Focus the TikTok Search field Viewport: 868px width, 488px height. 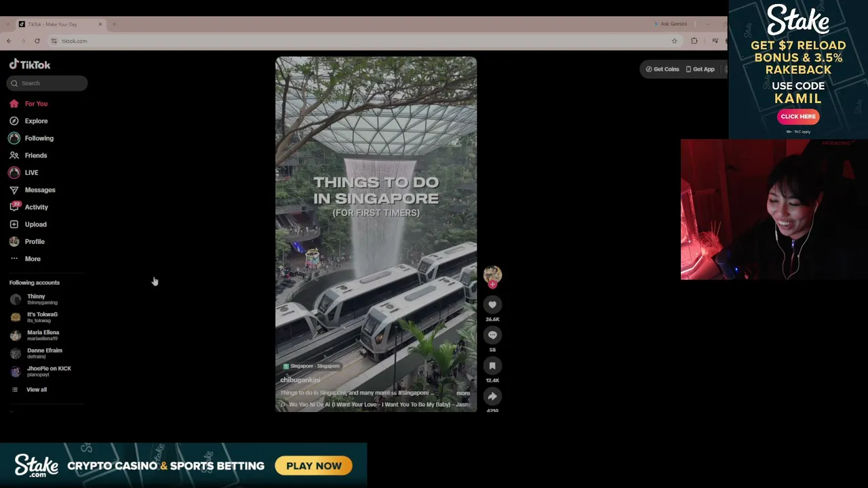47,83
